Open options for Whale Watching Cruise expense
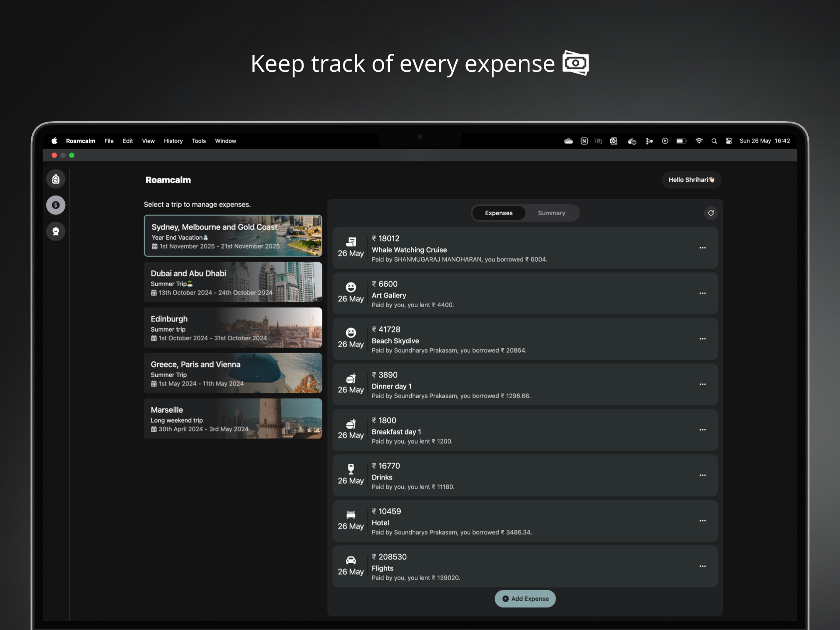This screenshot has width=840, height=630. click(703, 248)
